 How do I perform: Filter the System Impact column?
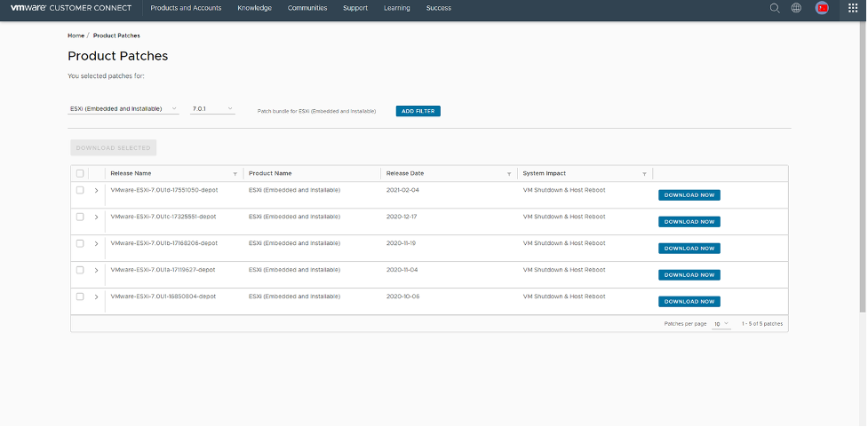[644, 174]
